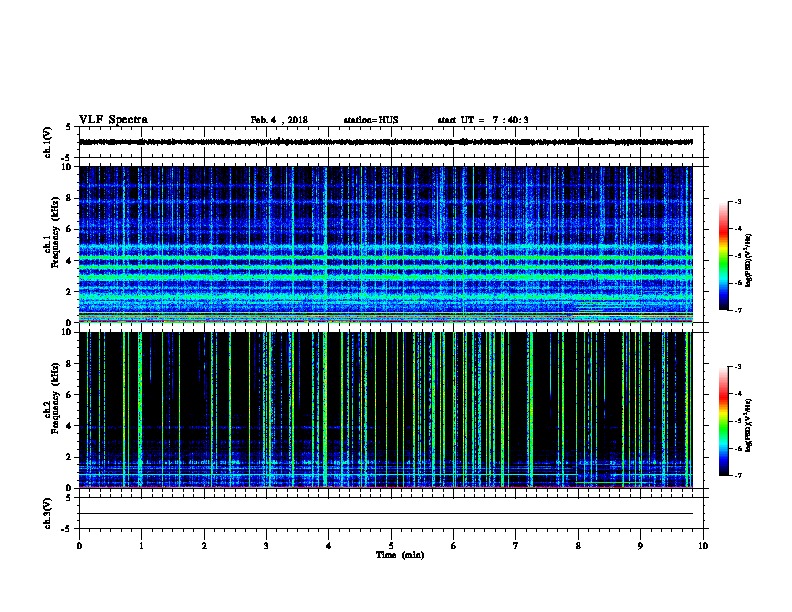Select the "start UT = 7:40:3" header text
Screen dimensions: 792x612
tap(483, 120)
